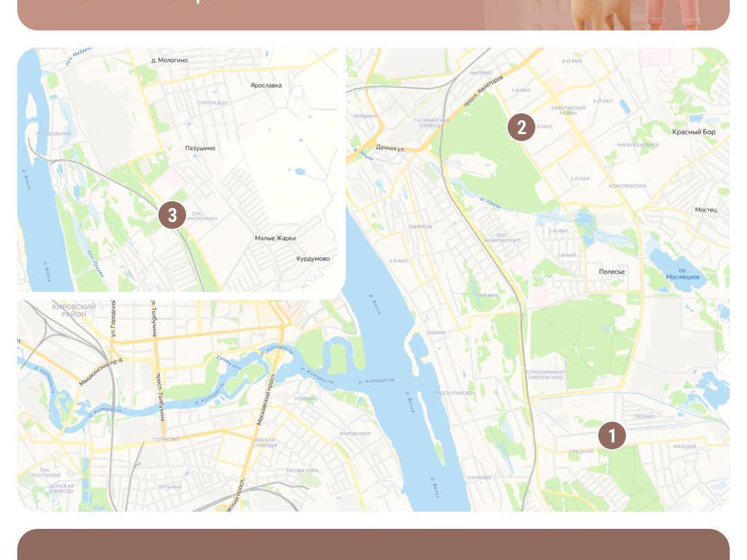Click the Мышкинский пр-д label
Image resolution: width=747 pixels, height=560 pixels.
100,371
